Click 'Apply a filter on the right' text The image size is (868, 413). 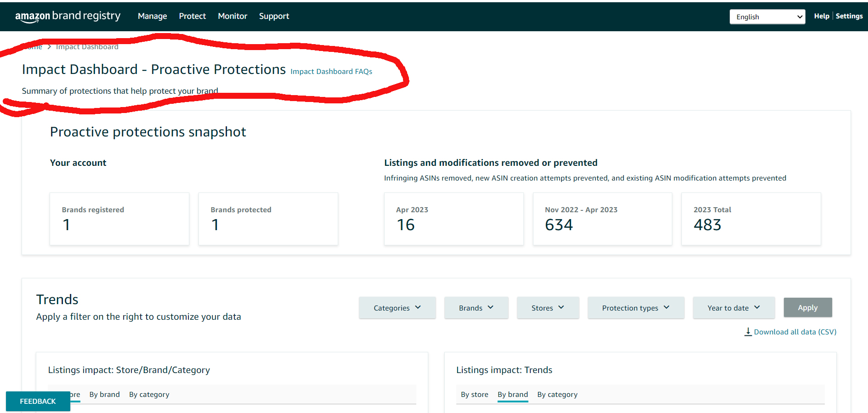pos(139,317)
